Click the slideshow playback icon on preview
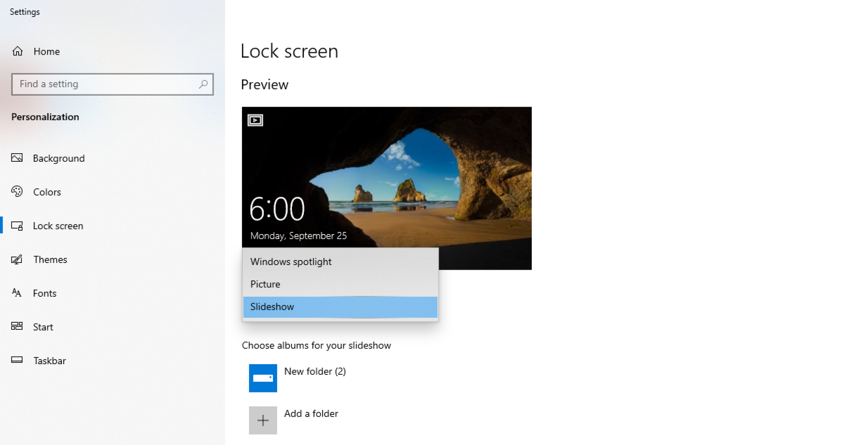 [x=255, y=120]
